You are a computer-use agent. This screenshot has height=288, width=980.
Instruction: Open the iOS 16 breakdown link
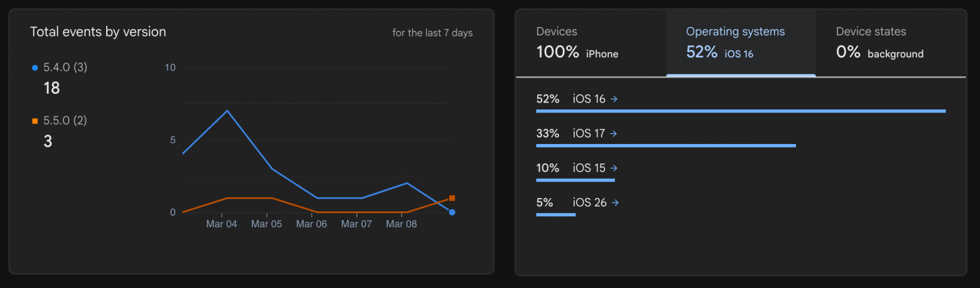589,99
